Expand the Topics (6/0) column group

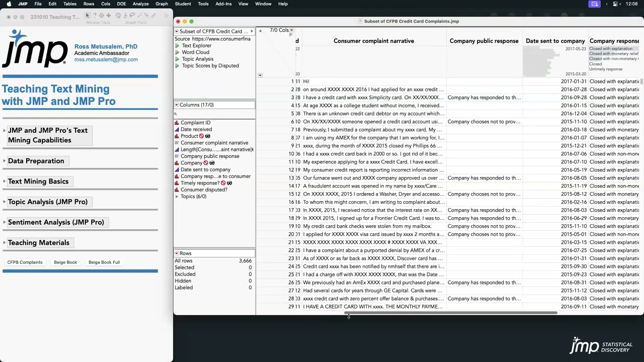pos(177,197)
